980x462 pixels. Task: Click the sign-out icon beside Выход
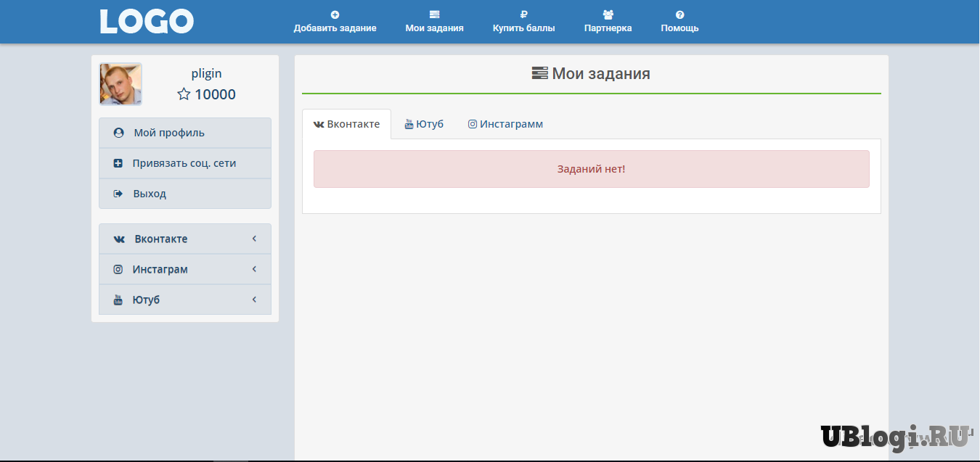[118, 194]
